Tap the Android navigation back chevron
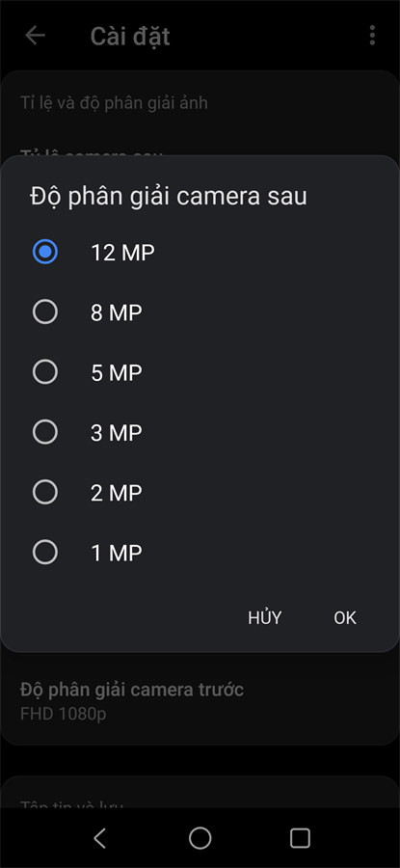Image resolution: width=400 pixels, height=868 pixels. coord(99,838)
